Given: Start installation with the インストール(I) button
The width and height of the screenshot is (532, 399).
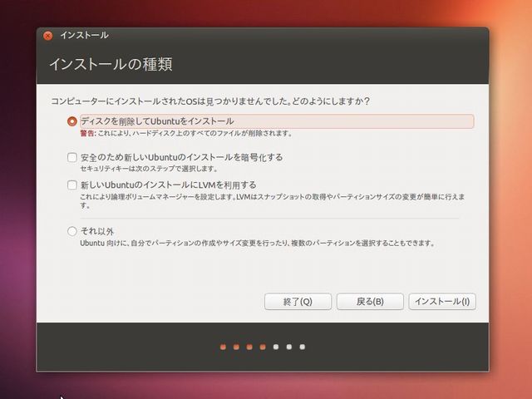Looking at the screenshot, I should [442, 301].
